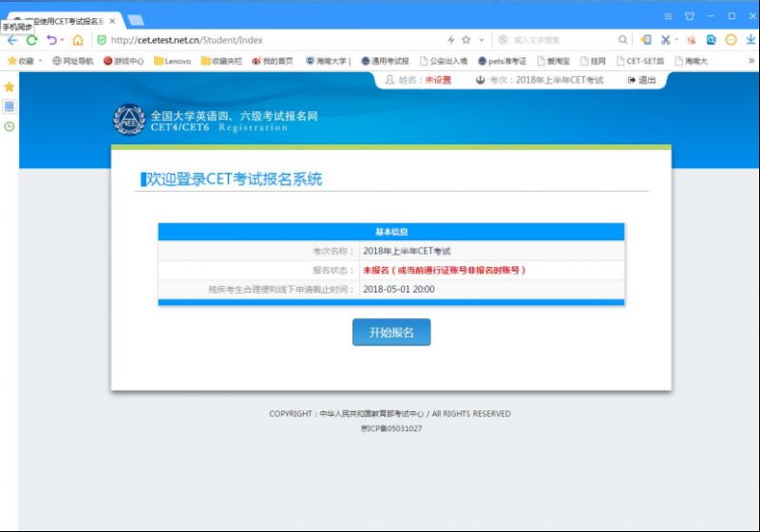Viewport: 760px width, 532px height.
Task: Open the 收藏 favorites star menu
Action: tap(21, 61)
